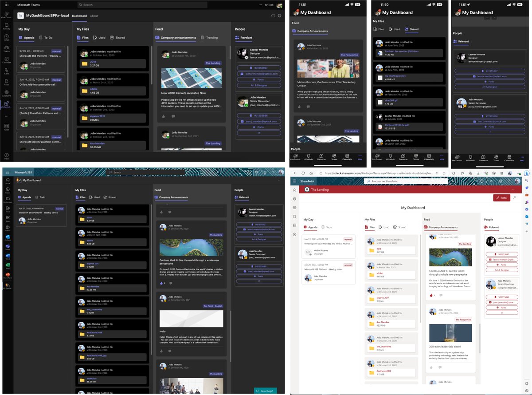Open Admin in the Microsoft 365 sidebar
This screenshot has width=532, height=395.
[x=8, y=229]
